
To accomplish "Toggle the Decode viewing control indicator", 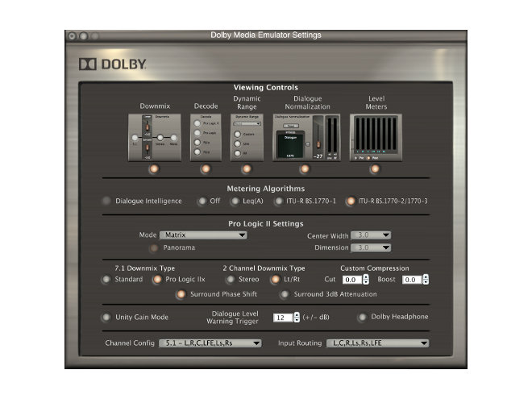I will pyautogui.click(x=206, y=168).
